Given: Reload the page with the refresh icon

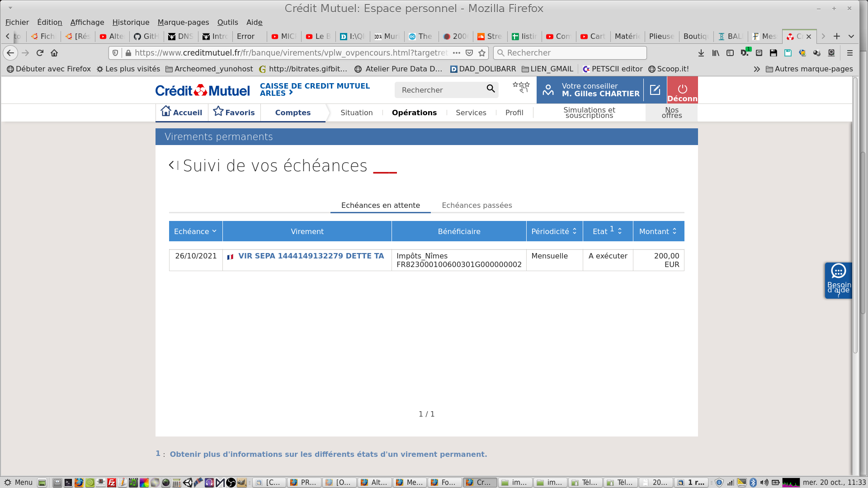Looking at the screenshot, I should [40, 53].
